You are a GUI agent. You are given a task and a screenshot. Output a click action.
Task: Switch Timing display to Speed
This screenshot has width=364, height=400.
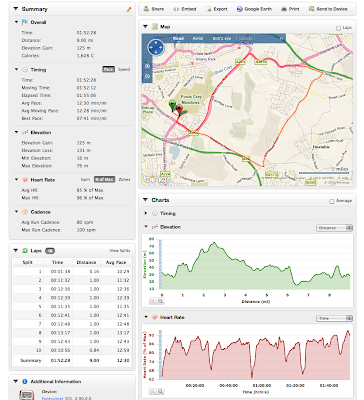point(124,69)
